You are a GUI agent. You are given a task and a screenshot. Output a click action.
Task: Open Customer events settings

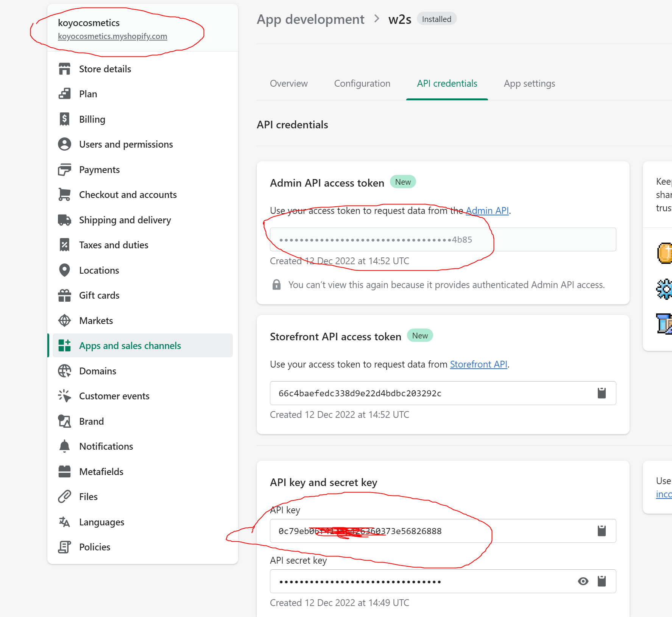click(x=142, y=396)
